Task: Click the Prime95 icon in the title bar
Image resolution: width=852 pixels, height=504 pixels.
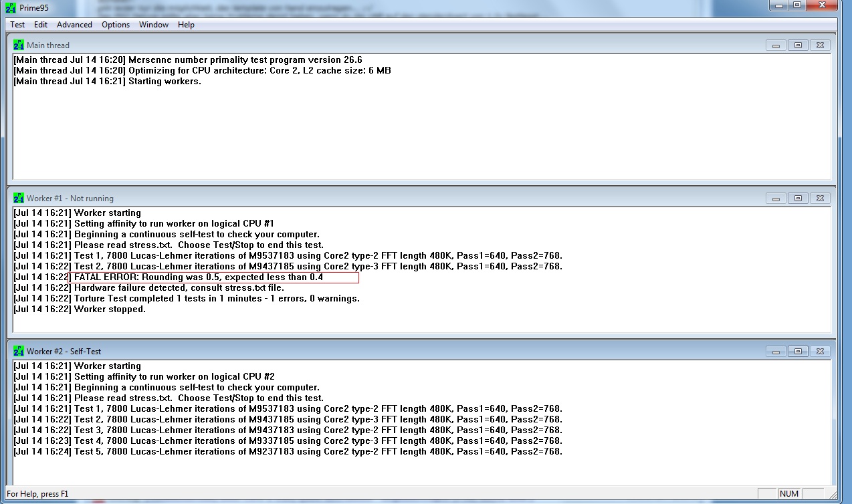Action: [11, 8]
